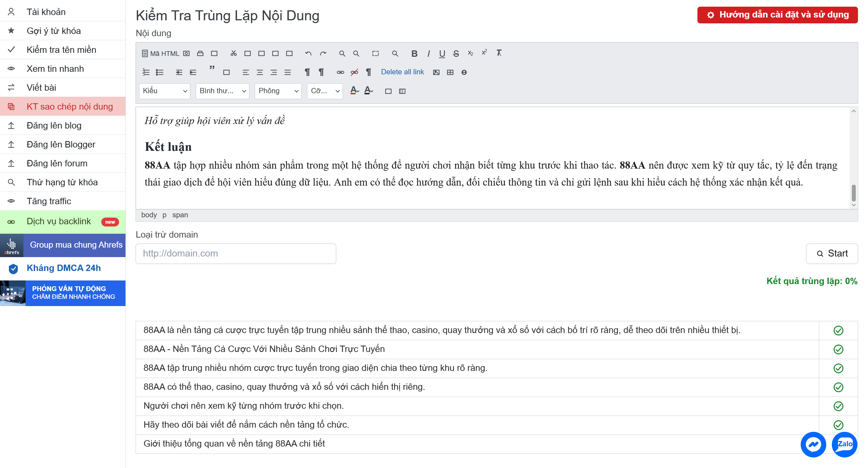This screenshot has width=868, height=468.
Task: Click the green check icon on '88AA là nền tảng' row
Action: [838, 331]
